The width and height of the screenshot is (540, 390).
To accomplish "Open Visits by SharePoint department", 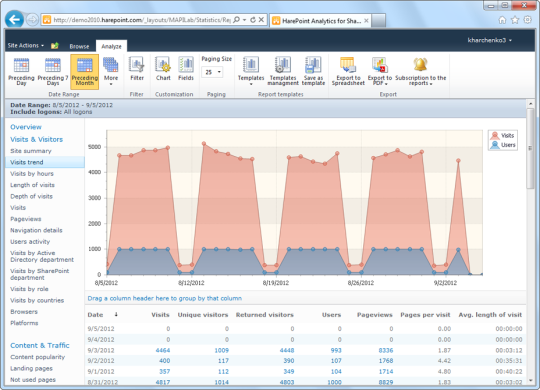I will pyautogui.click(x=40, y=274).
